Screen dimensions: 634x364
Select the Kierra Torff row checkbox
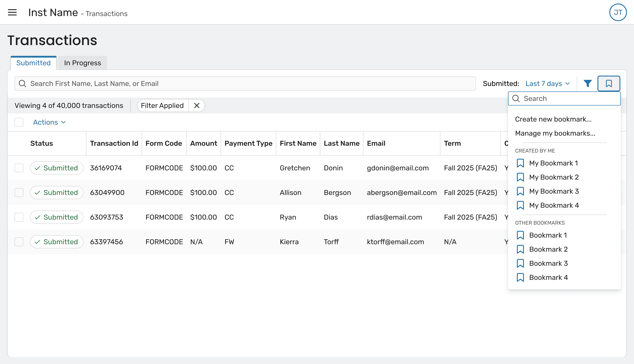pos(19,242)
